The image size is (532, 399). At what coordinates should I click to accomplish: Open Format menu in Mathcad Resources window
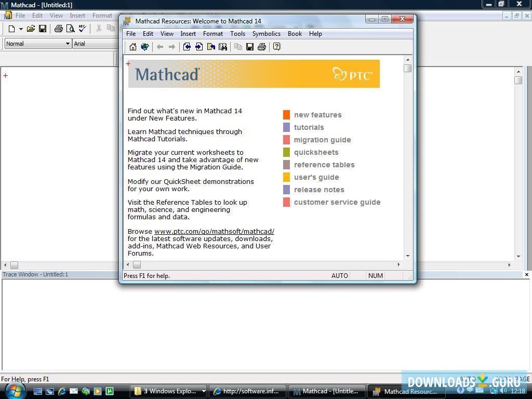[212, 34]
